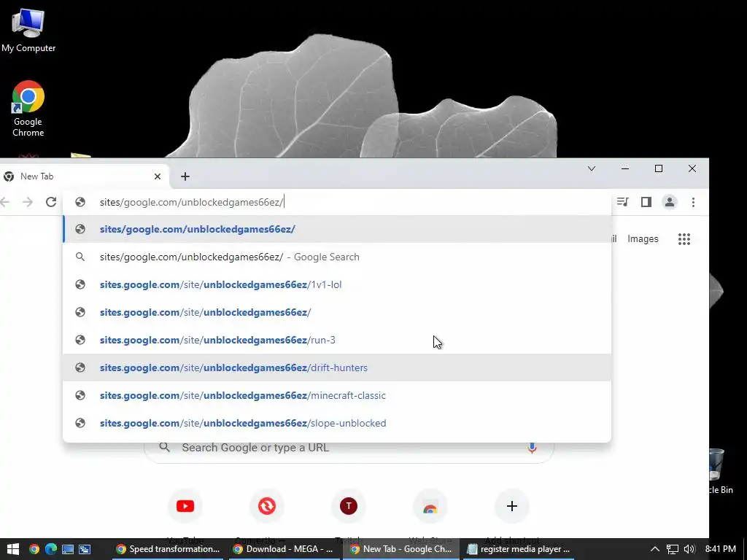Open Google Images link
The height and width of the screenshot is (560, 747).
(x=643, y=239)
